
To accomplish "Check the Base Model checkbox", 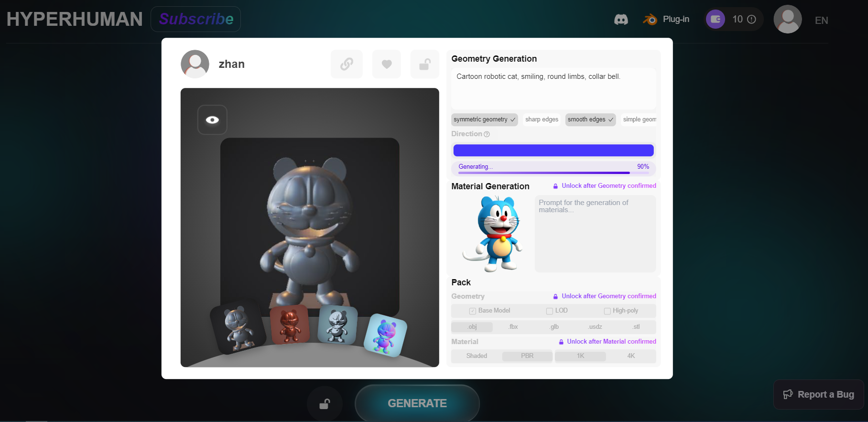I will click(x=473, y=311).
